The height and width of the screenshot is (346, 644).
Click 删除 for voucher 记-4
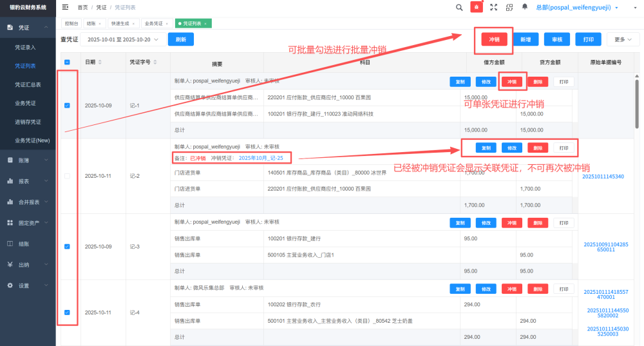tap(538, 289)
